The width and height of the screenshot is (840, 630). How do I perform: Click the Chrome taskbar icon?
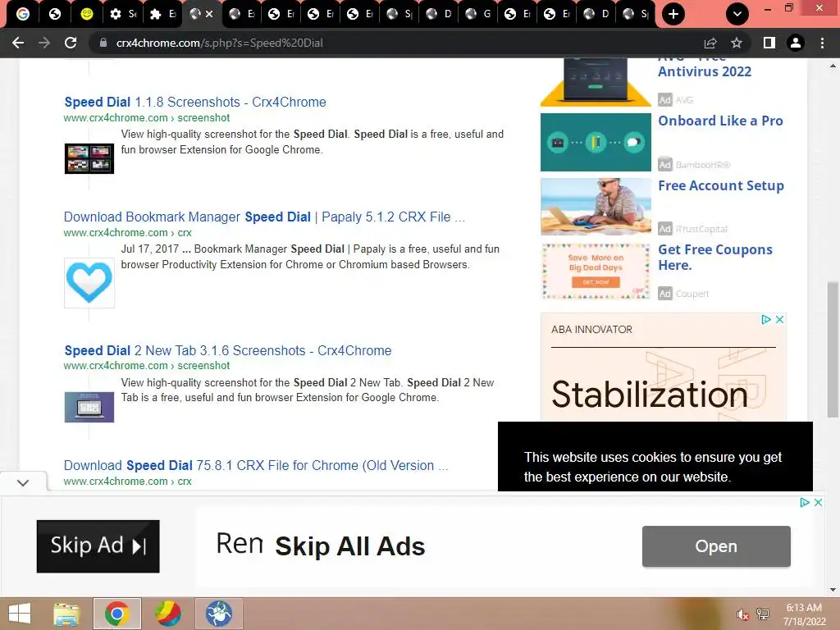coord(116,614)
